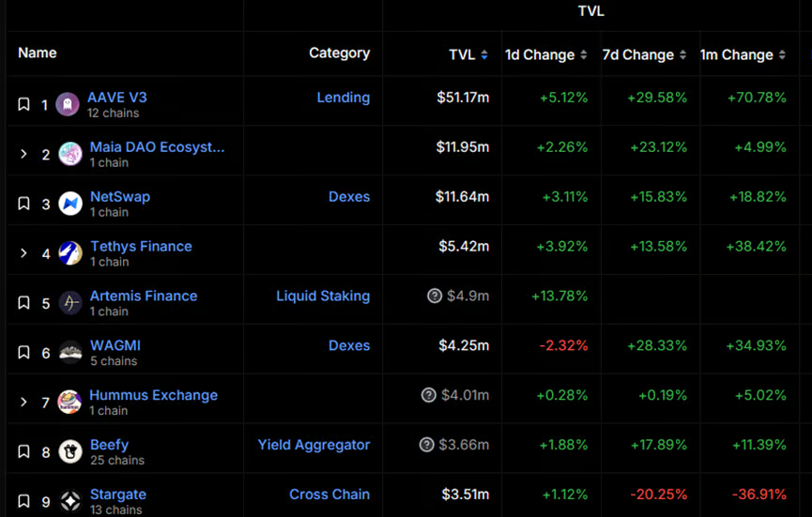
Task: Open the Artemis Finance protocol link
Action: click(144, 296)
